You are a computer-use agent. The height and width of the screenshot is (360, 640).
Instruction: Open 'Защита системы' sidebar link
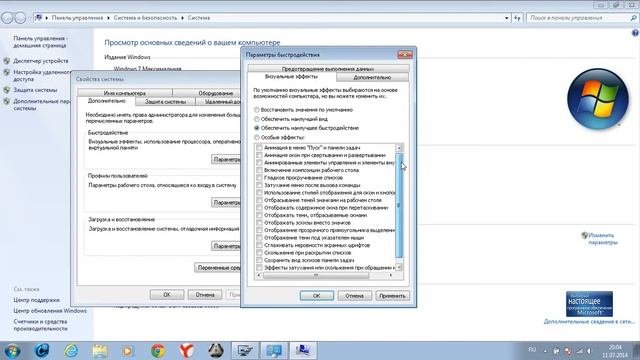click(35, 90)
